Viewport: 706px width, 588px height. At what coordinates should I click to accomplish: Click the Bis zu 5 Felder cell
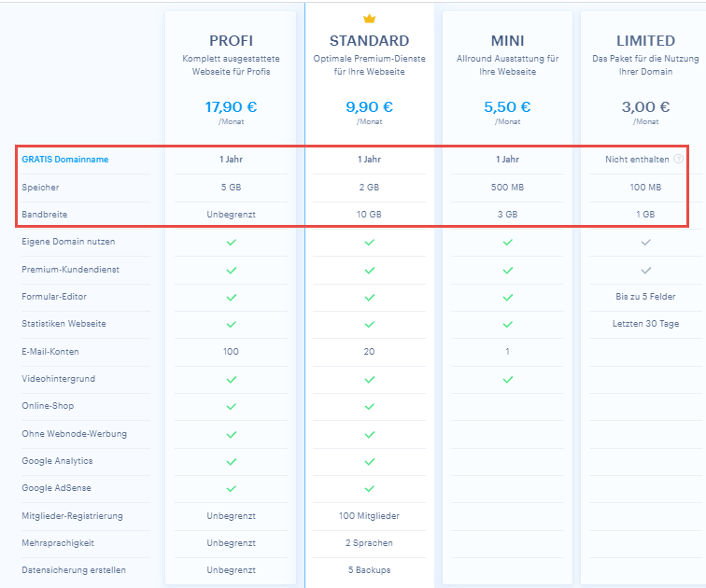click(x=645, y=297)
